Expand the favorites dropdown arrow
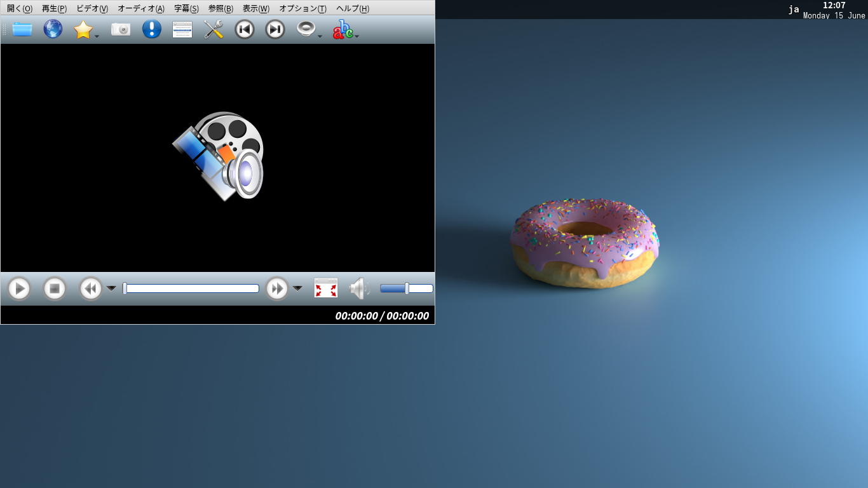This screenshot has width=868, height=488. point(97,36)
